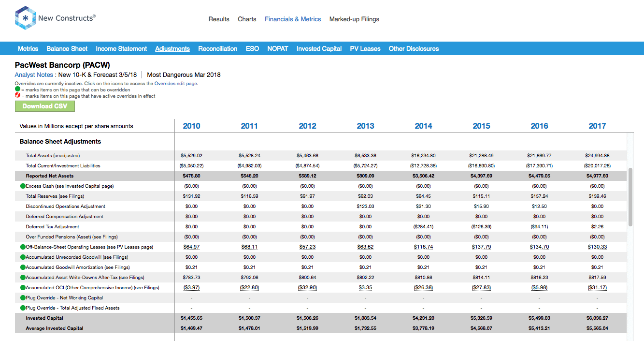Click 2012 operating leases value $57.23
Image resolution: width=644 pixels, height=341 pixels.
click(x=307, y=247)
